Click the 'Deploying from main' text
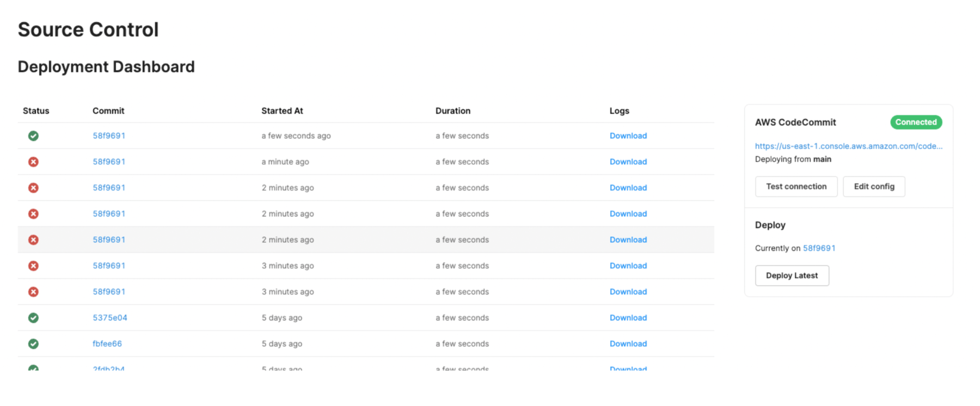980x406 pixels. point(793,159)
